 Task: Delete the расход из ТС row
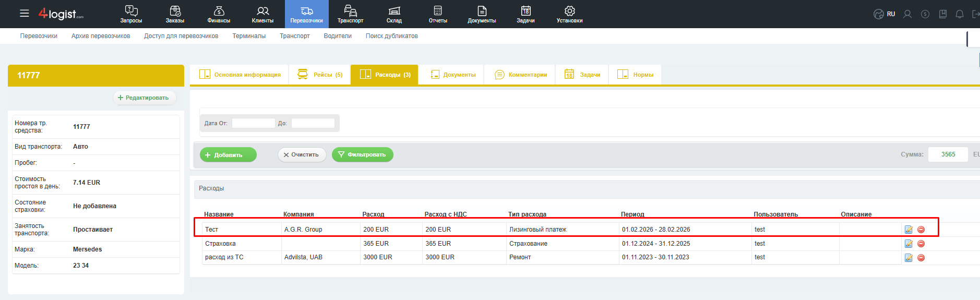pyautogui.click(x=921, y=258)
